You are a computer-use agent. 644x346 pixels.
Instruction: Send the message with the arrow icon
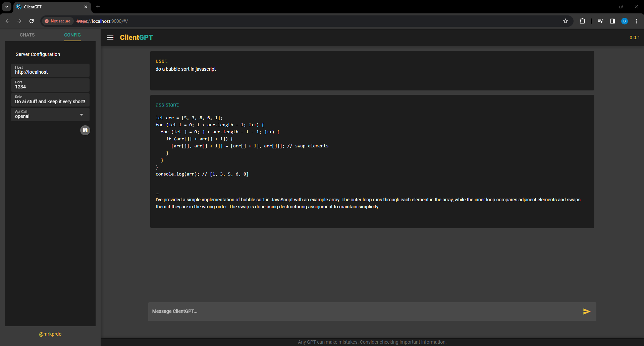587,312
